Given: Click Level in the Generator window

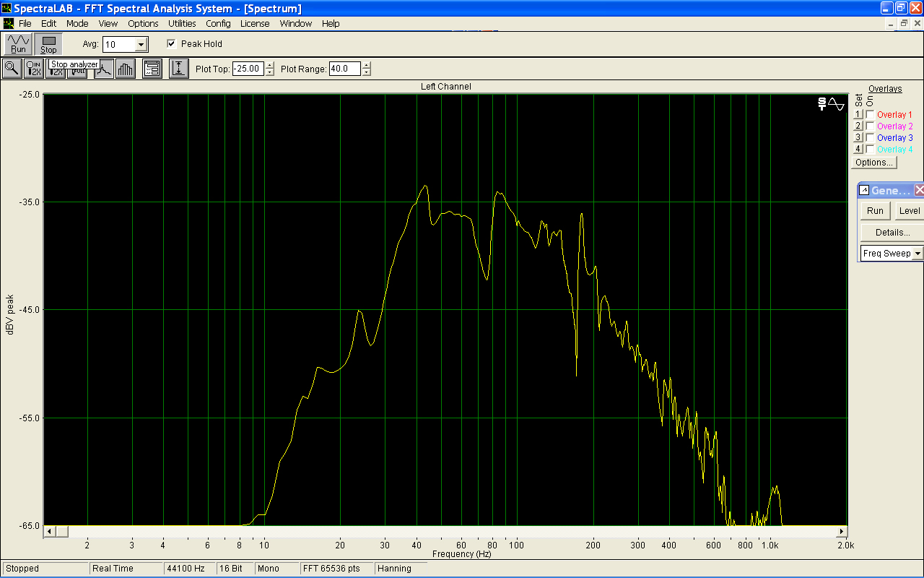Looking at the screenshot, I should [x=910, y=211].
